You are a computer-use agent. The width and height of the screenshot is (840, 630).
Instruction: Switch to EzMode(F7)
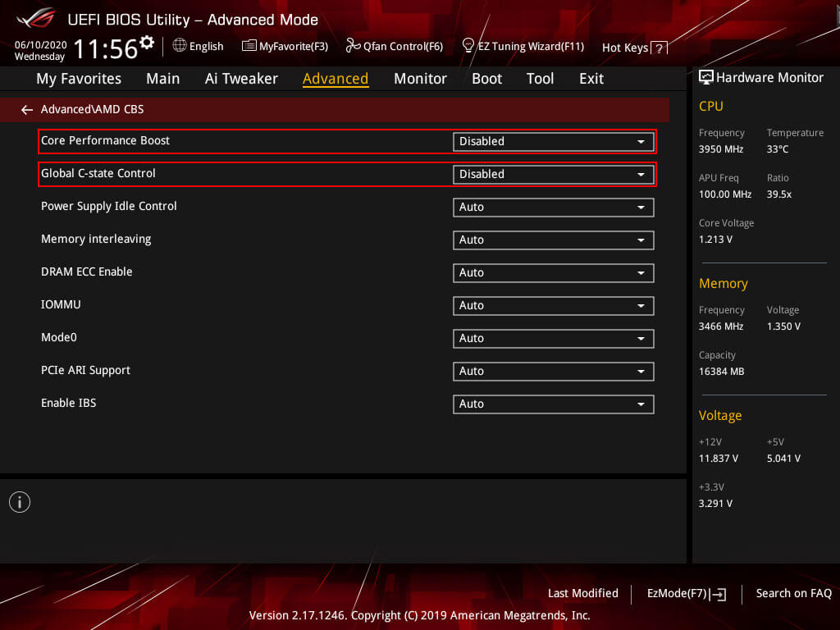(x=687, y=594)
